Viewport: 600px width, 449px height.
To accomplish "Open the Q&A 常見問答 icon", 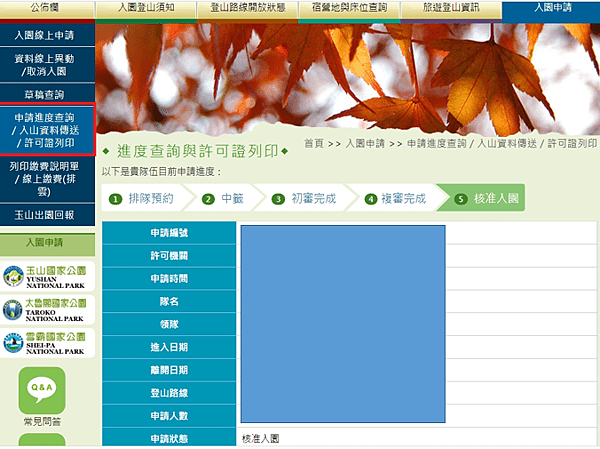I will tap(42, 397).
